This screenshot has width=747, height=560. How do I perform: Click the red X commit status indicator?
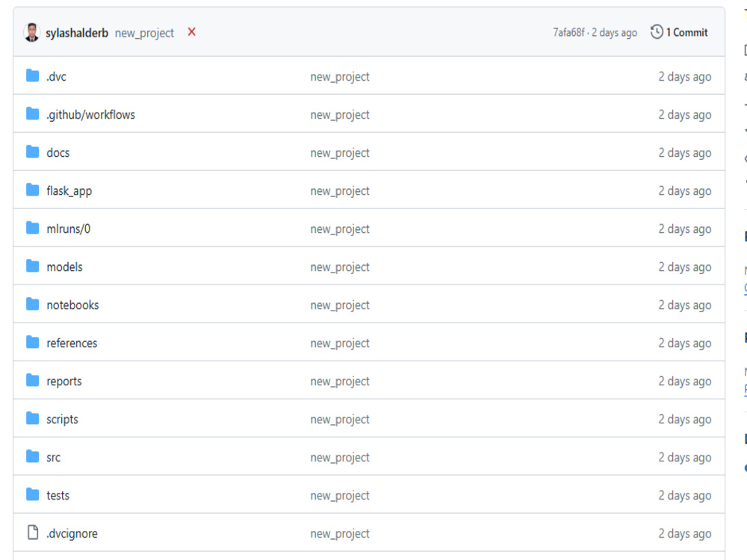[192, 33]
